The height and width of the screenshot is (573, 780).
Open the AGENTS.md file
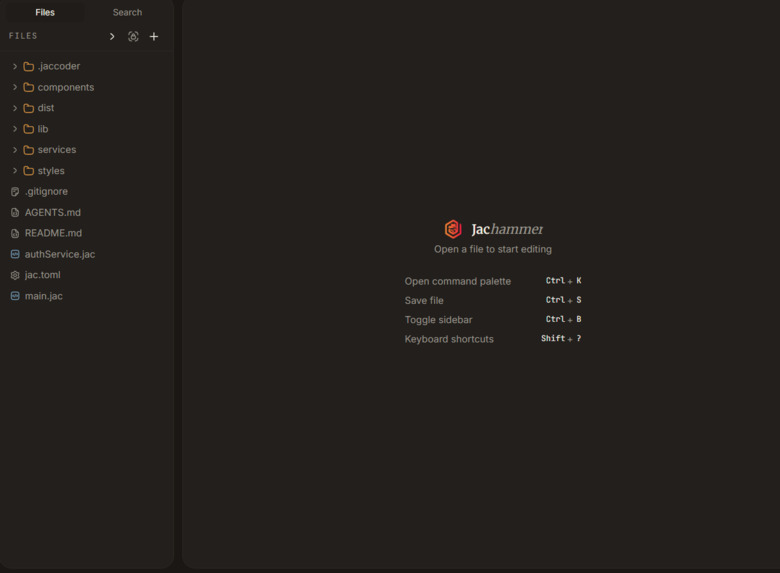coord(53,212)
